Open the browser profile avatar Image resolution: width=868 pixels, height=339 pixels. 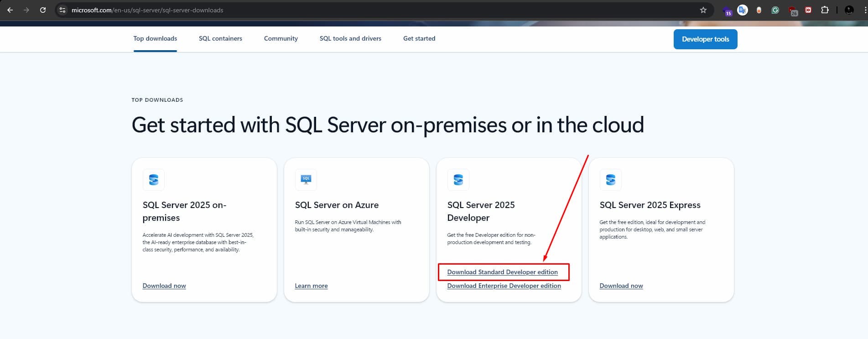(x=849, y=10)
